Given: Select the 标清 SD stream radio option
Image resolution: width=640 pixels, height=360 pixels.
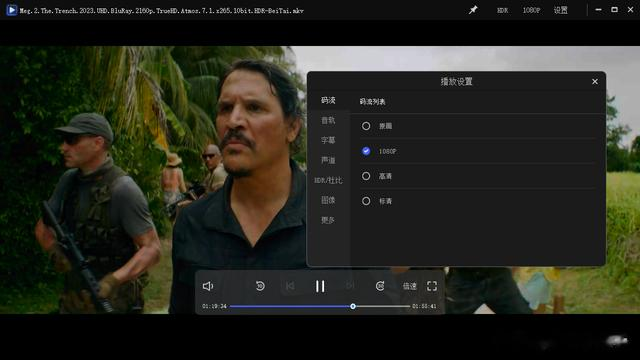Looking at the screenshot, I should pyautogui.click(x=366, y=201).
